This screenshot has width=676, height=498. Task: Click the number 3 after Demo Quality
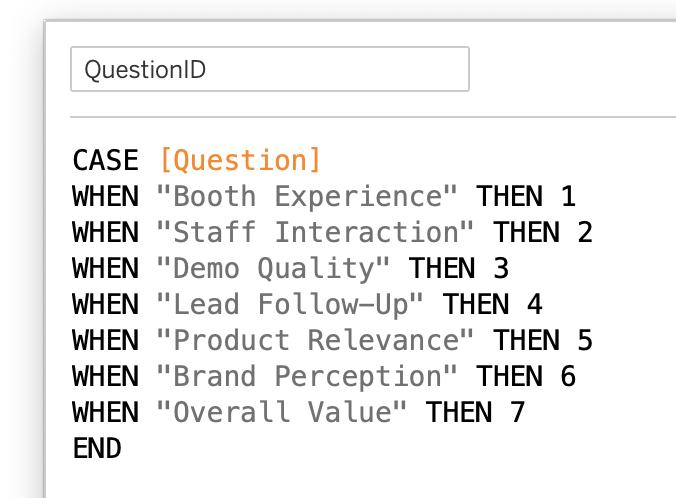(x=501, y=268)
